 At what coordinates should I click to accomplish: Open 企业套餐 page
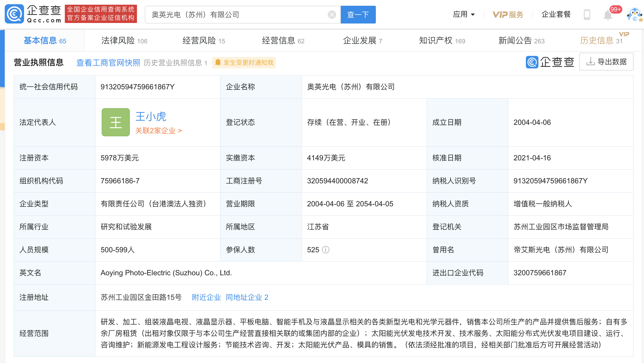(x=556, y=14)
